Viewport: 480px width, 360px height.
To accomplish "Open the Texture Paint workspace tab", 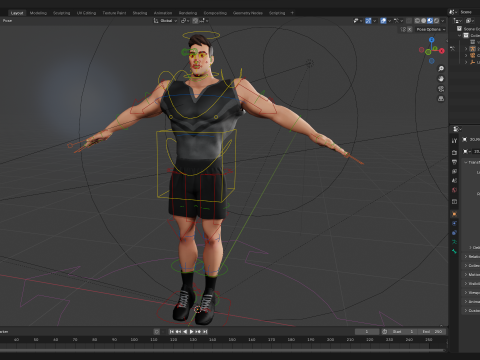I will coord(114,13).
